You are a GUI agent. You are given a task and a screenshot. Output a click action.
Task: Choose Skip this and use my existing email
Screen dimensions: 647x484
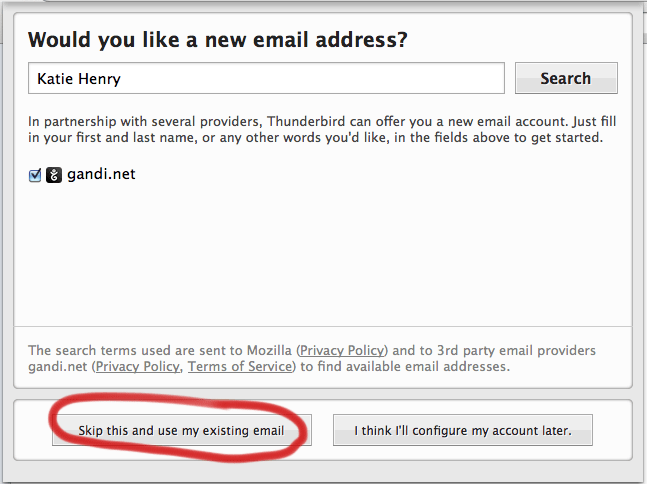(182, 430)
